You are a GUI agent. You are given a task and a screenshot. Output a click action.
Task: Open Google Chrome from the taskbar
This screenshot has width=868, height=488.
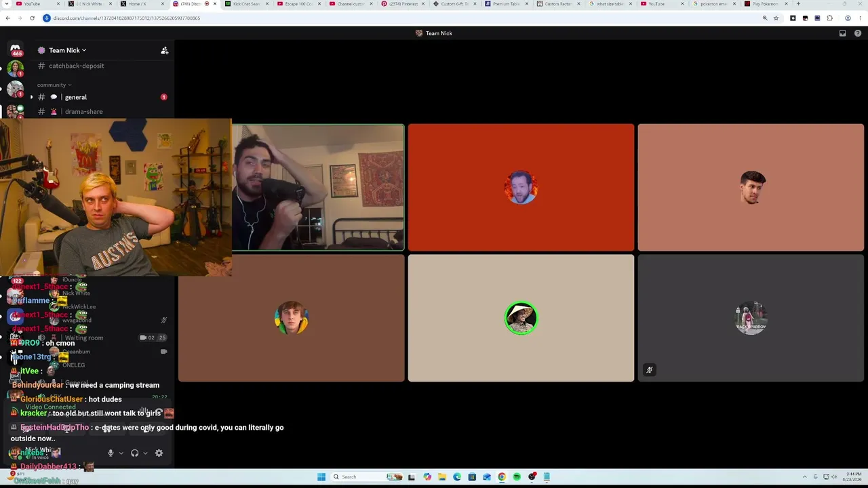click(502, 476)
